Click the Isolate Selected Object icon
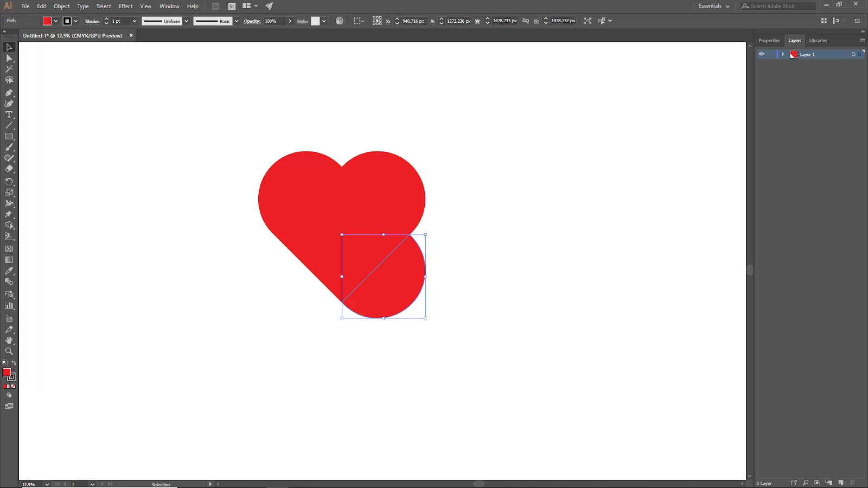 (588, 21)
